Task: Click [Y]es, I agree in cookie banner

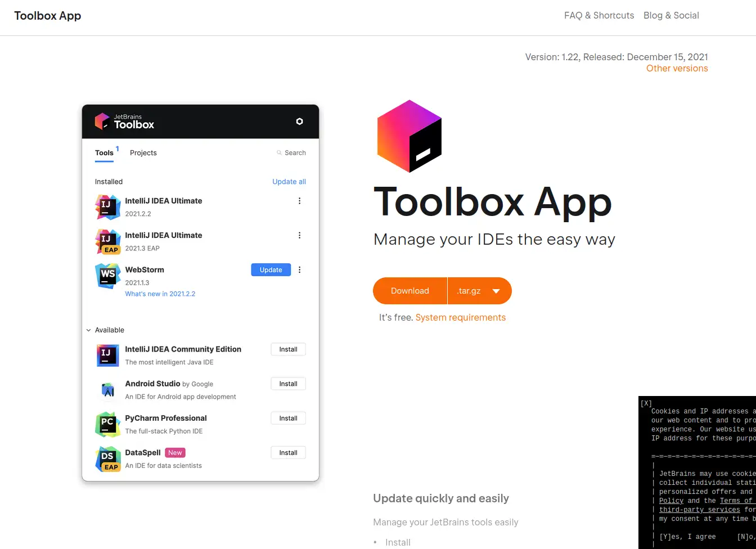Action: point(687,537)
